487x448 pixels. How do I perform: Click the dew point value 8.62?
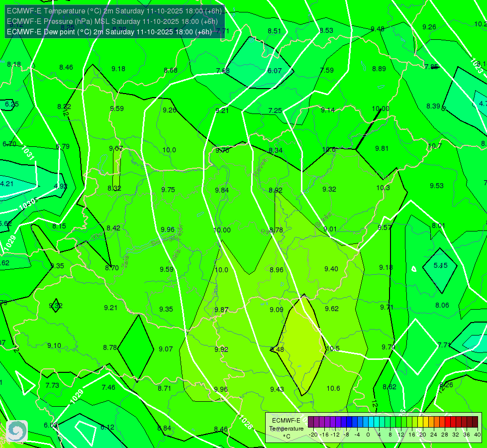(390, 387)
